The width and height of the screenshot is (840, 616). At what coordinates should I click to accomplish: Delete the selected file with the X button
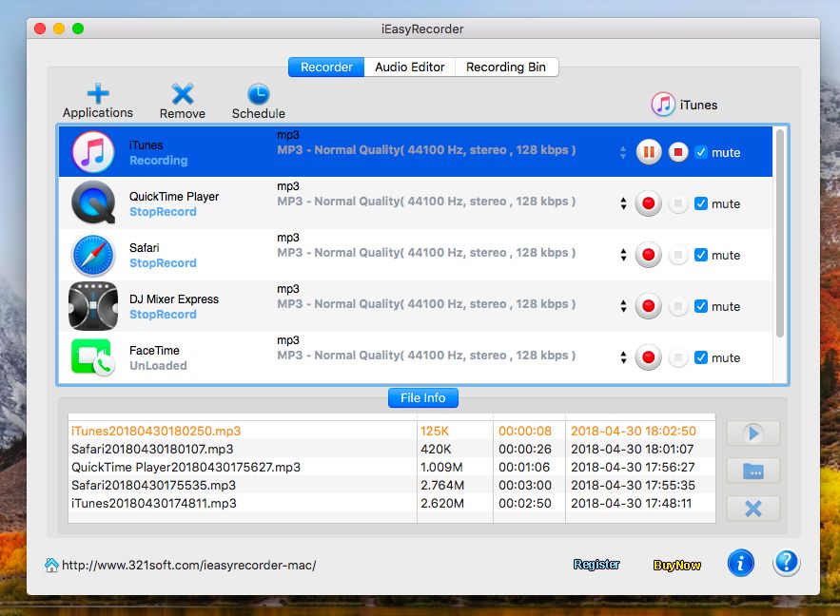753,509
